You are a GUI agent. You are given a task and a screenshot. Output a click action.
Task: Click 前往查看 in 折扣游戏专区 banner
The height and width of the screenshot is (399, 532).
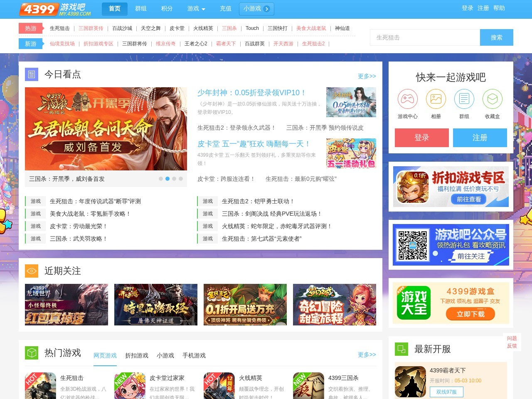469,199
